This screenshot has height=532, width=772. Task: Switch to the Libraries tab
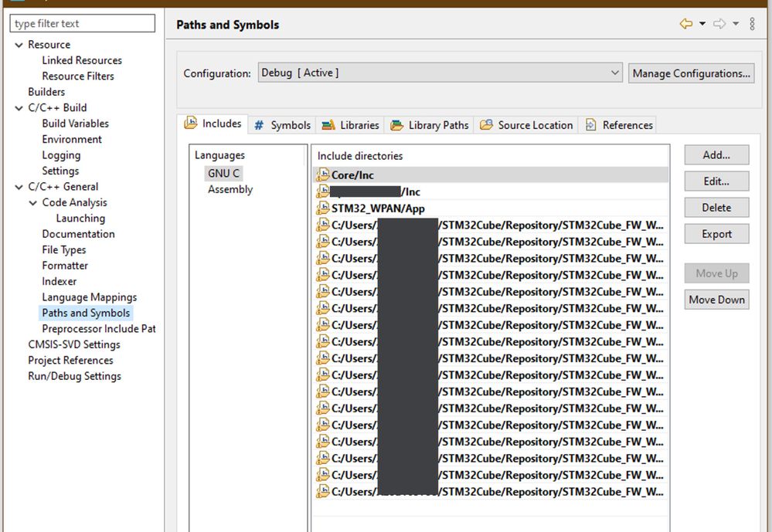(350, 125)
